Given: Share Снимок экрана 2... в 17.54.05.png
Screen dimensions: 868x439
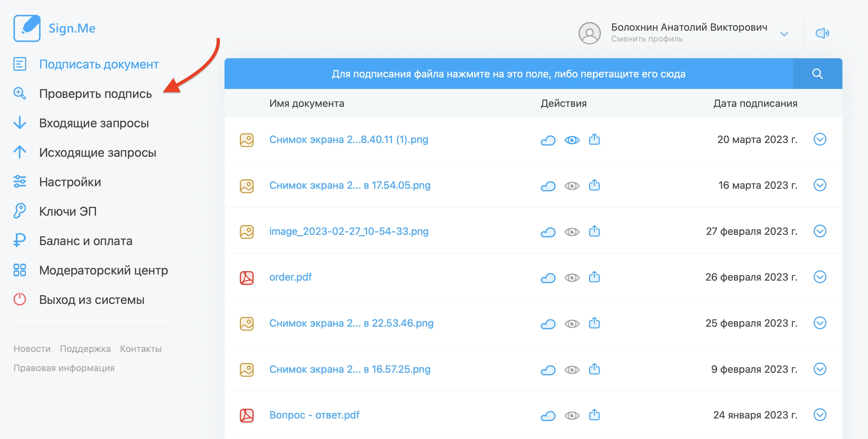Looking at the screenshot, I should tap(594, 185).
